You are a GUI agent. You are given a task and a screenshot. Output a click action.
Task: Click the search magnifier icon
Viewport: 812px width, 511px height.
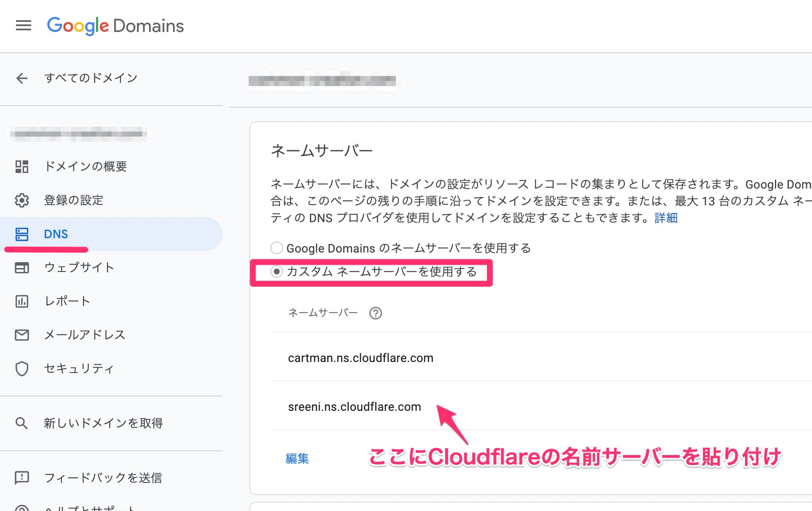click(22, 423)
